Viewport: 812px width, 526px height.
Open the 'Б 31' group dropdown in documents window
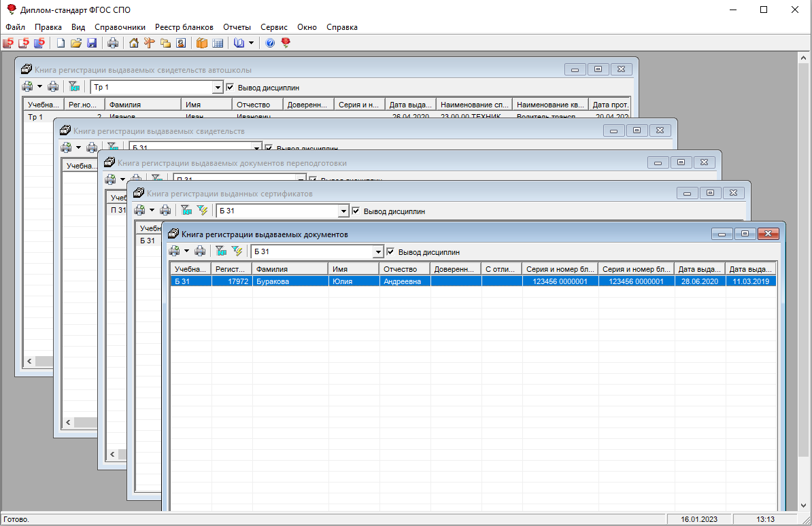pyautogui.click(x=378, y=252)
